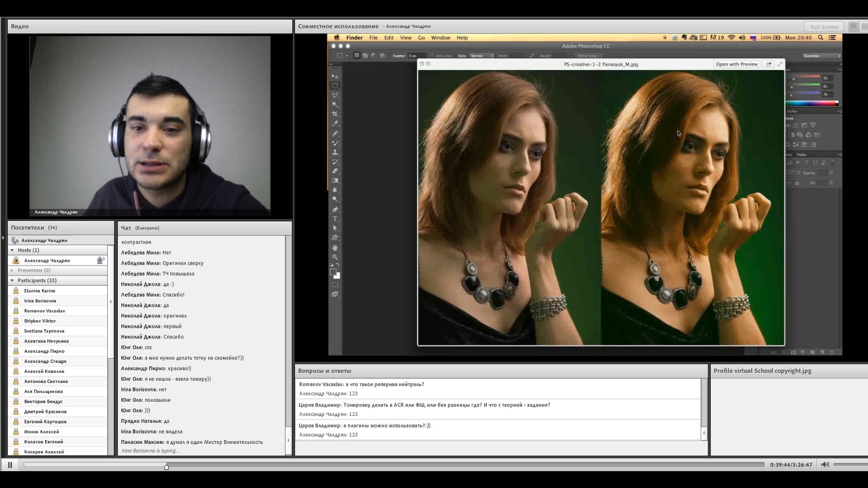
Task: Open the Style Normal dropdown
Action: (482, 56)
